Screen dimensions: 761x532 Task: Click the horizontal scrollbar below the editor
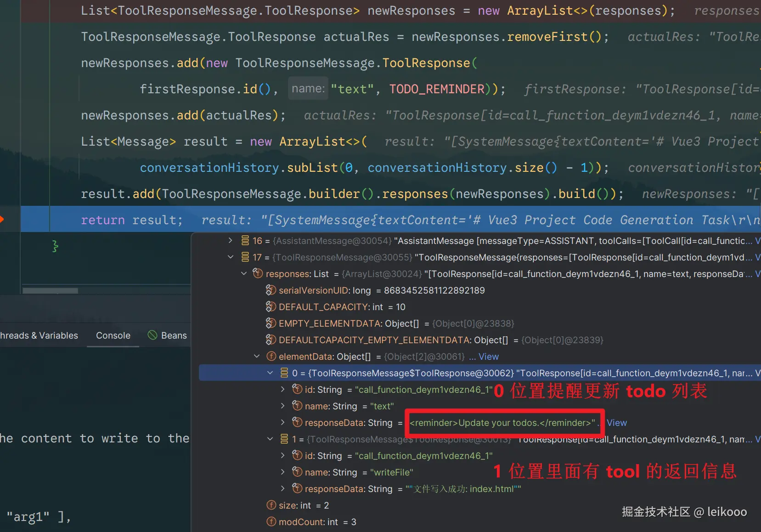(x=50, y=290)
